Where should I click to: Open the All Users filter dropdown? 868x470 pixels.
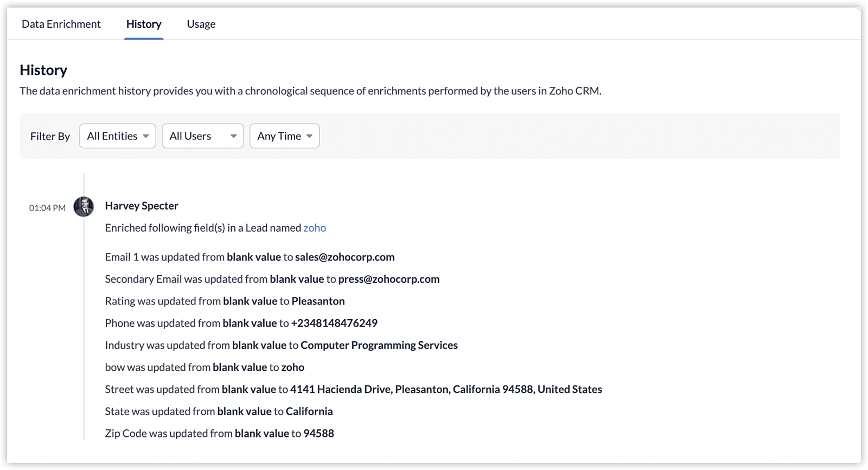coord(202,136)
